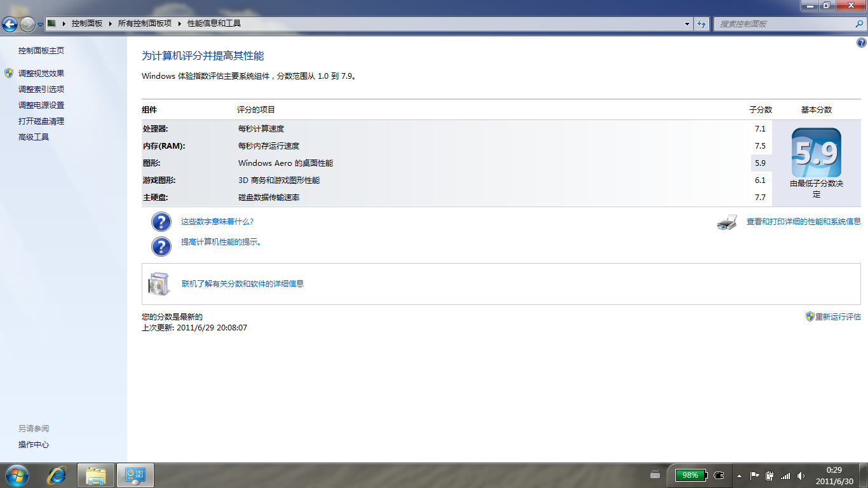
Task: Click the 上次更新 timestamp text
Action: pos(194,328)
